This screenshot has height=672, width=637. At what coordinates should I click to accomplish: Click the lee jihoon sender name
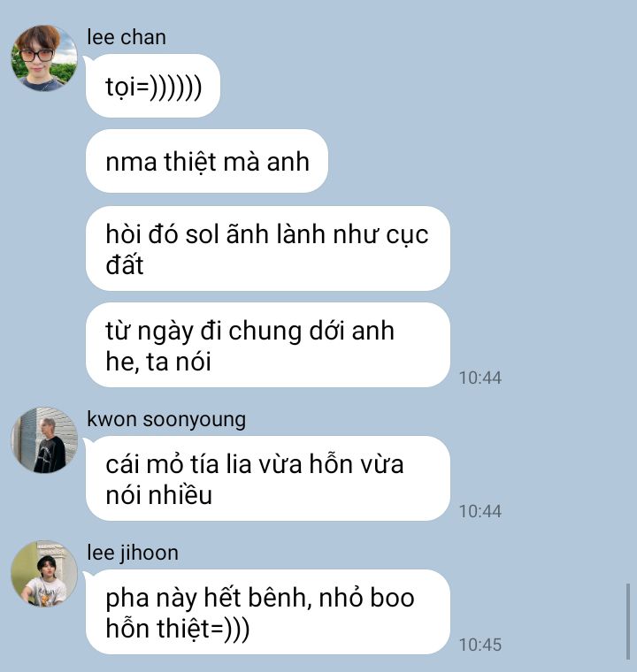[133, 553]
